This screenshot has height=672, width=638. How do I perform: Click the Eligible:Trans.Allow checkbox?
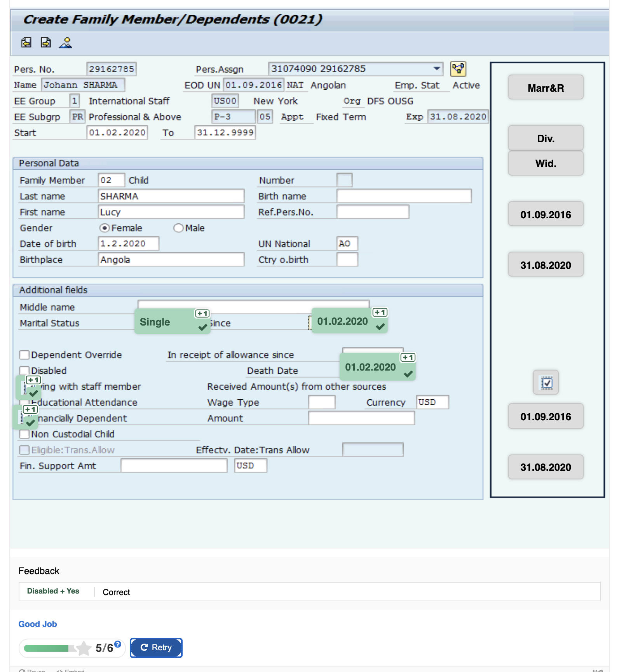point(24,450)
